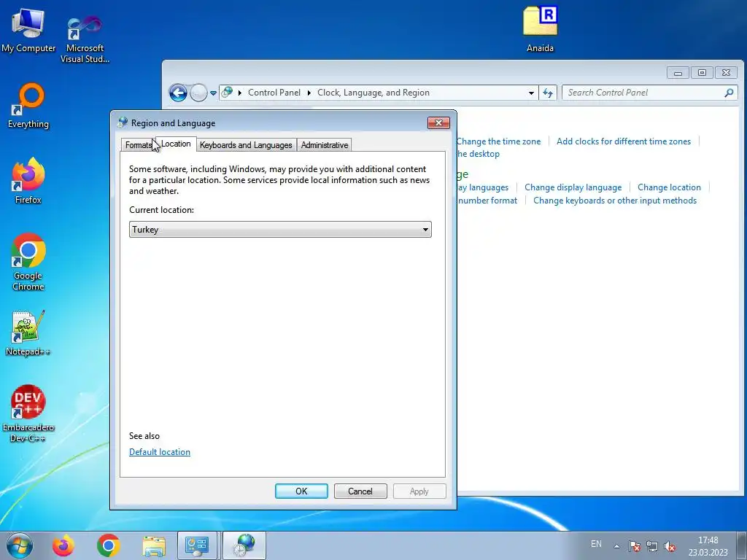This screenshot has width=747, height=560.
Task: Open Windows Explorer from taskbar
Action: tap(154, 545)
